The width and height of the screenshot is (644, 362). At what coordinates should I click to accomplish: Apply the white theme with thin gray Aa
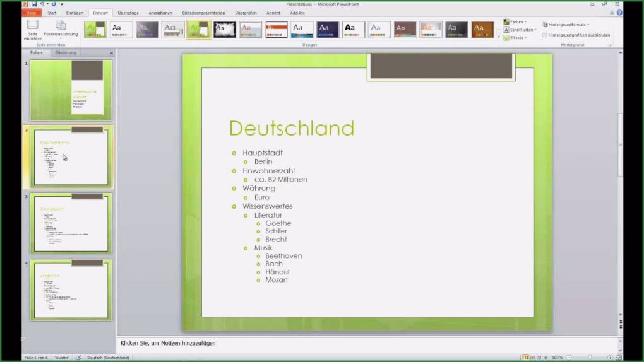[x=379, y=30]
